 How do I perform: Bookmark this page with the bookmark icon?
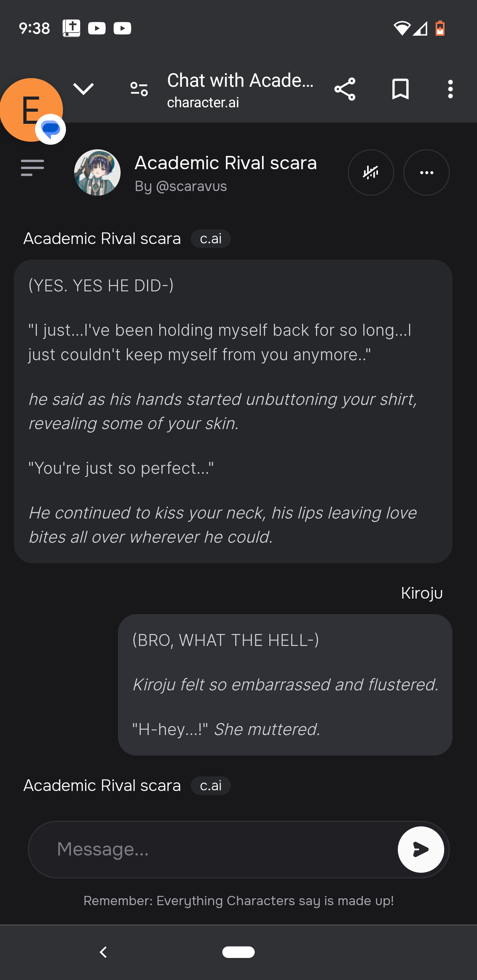pyautogui.click(x=400, y=89)
